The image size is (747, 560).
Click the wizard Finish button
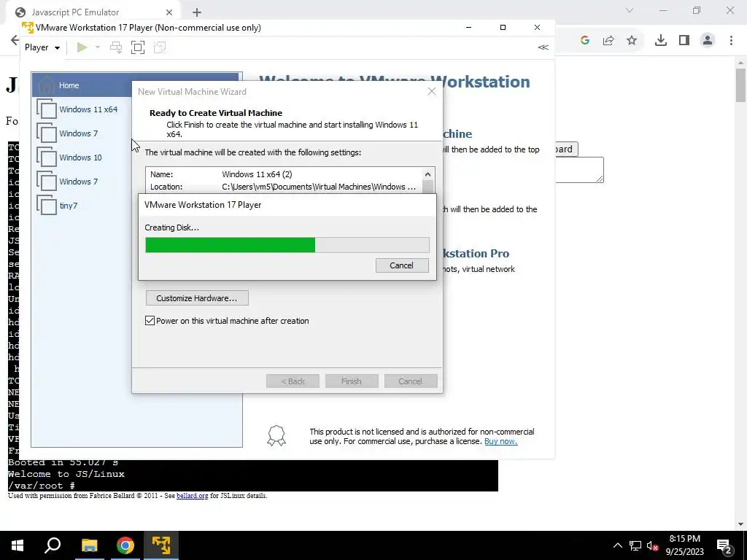tap(352, 381)
